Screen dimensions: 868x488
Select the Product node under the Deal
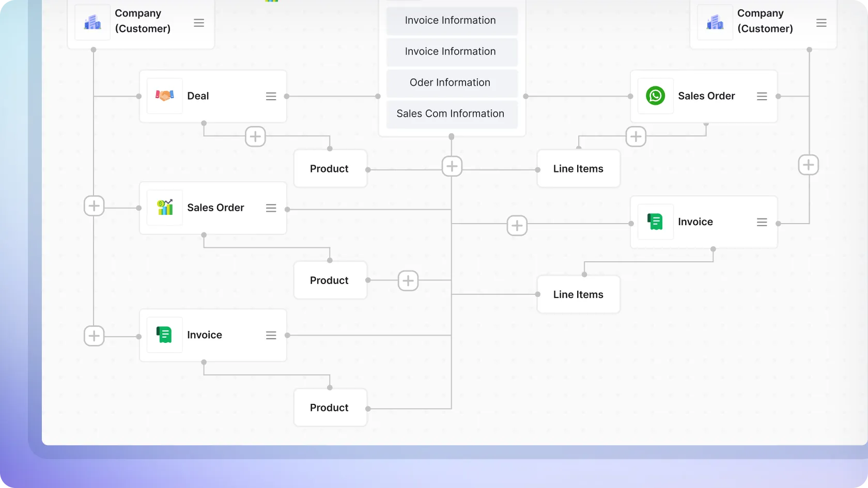(x=330, y=169)
